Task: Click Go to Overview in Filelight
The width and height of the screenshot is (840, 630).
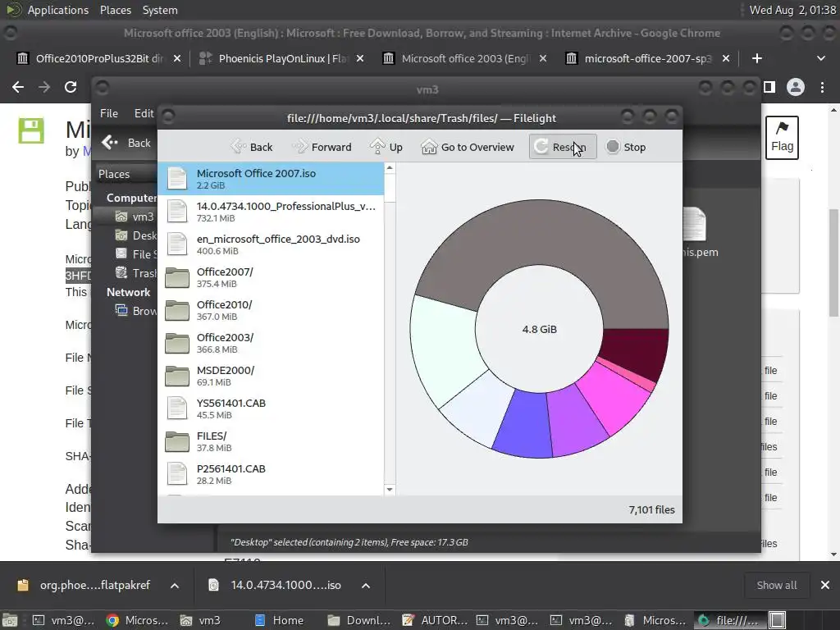Action: (467, 147)
